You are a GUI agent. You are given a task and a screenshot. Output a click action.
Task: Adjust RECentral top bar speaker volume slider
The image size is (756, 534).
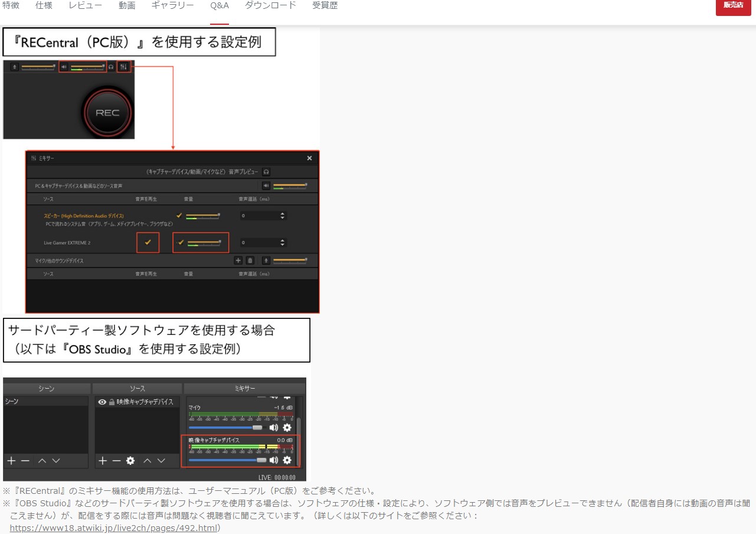point(87,67)
